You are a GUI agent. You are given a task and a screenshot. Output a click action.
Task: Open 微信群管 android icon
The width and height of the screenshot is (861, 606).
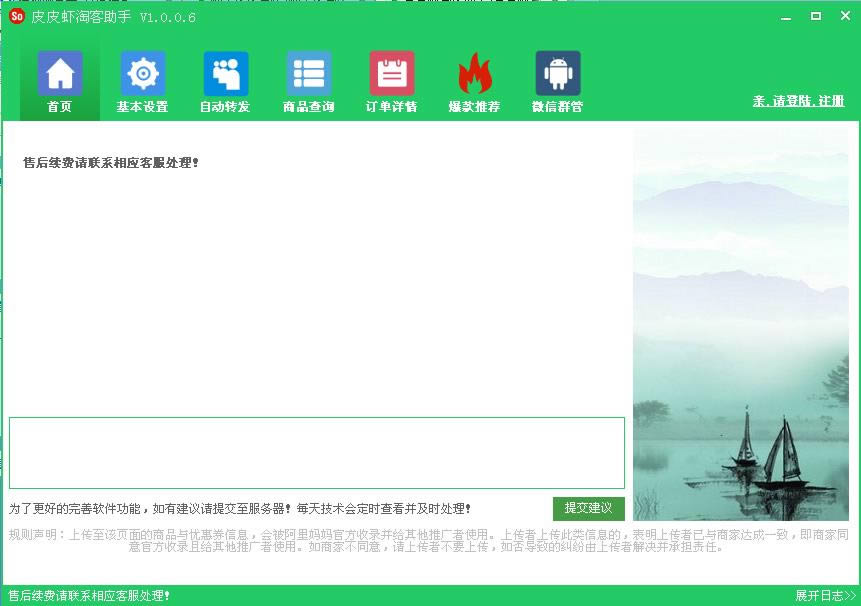click(557, 74)
